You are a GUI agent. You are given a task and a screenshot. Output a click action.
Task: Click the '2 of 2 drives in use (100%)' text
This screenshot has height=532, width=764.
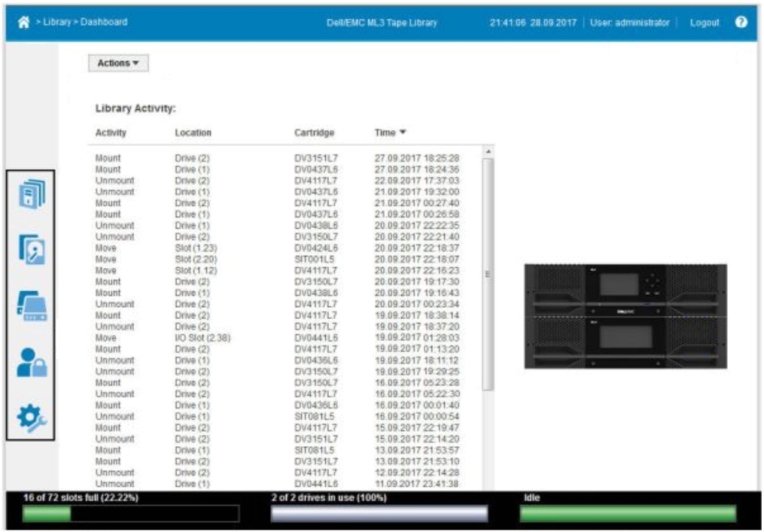(x=329, y=497)
